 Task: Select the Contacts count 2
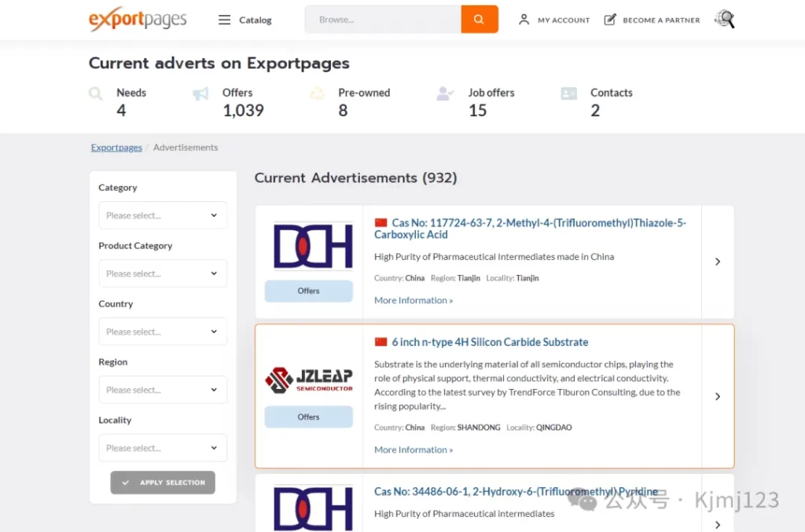click(595, 110)
